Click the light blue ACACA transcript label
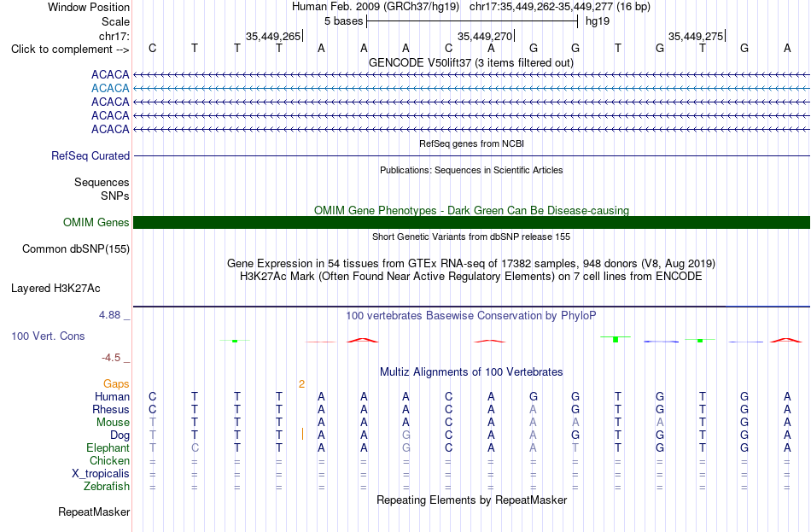811x532 pixels. [109, 89]
